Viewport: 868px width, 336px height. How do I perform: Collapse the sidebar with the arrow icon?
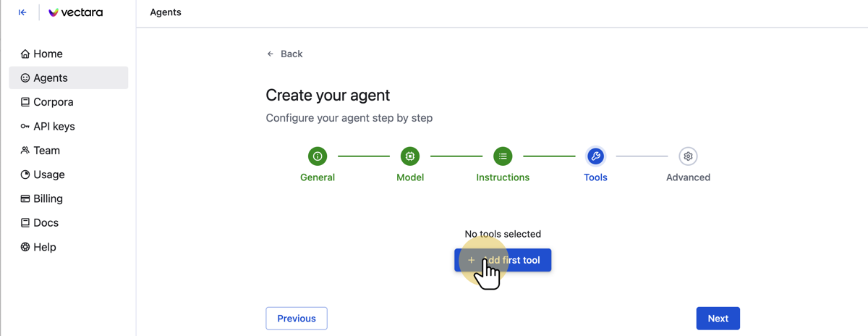tap(22, 12)
